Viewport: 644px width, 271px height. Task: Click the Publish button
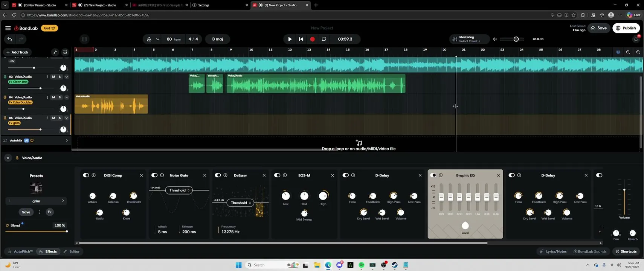(x=626, y=28)
